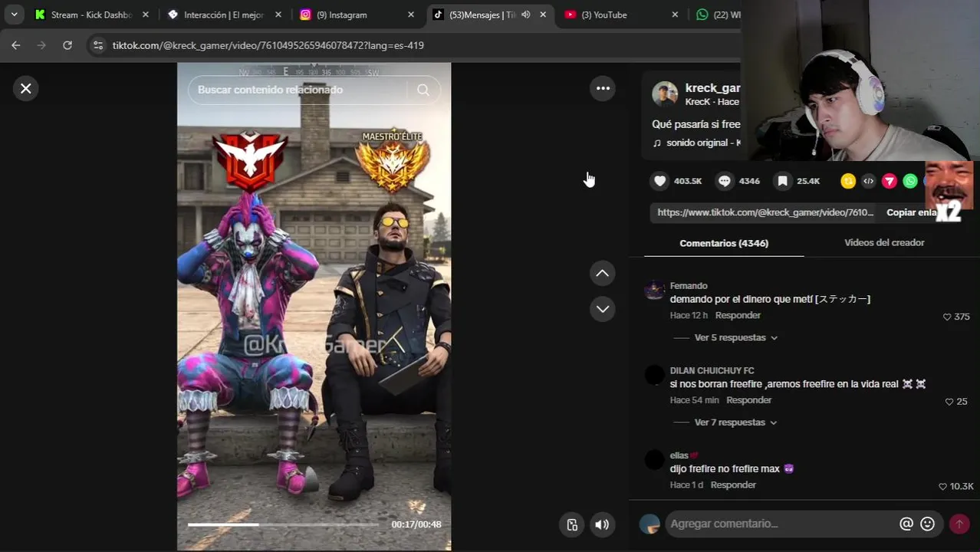Click the kreck_gamer username
This screenshot has width=980, height=552.
coord(712,87)
